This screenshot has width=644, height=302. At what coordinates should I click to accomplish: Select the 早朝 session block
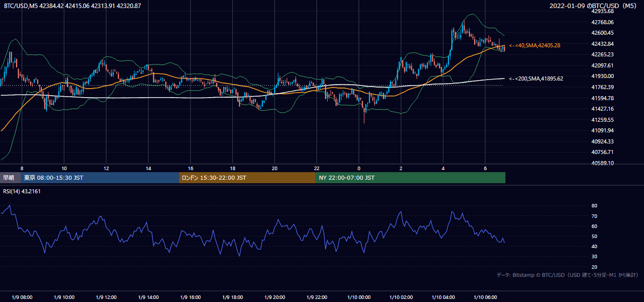[x=10, y=178]
